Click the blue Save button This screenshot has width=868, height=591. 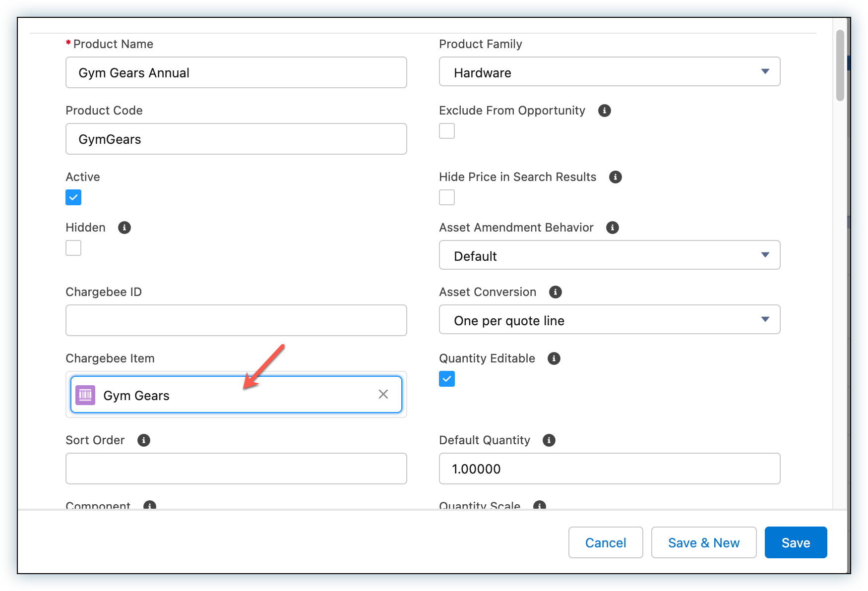796,542
